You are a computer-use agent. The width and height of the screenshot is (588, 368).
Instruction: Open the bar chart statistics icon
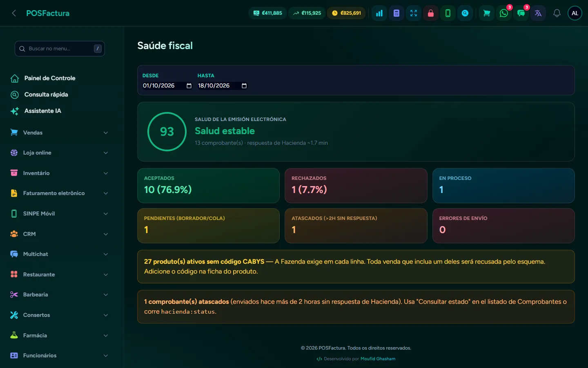click(379, 13)
